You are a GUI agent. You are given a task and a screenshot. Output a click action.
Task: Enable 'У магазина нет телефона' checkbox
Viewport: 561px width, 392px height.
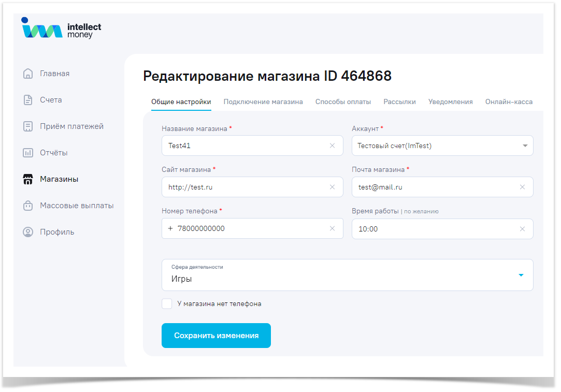[x=167, y=304]
